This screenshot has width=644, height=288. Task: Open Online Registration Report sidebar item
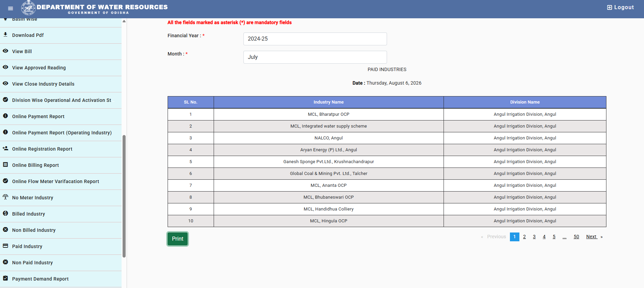coord(61,149)
